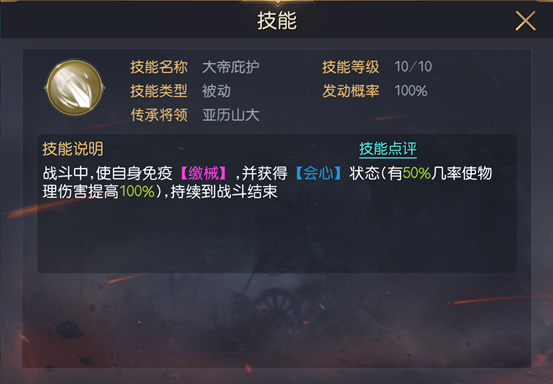
Task: Tap the blue 【会心】 status keyword
Action: tap(318, 173)
